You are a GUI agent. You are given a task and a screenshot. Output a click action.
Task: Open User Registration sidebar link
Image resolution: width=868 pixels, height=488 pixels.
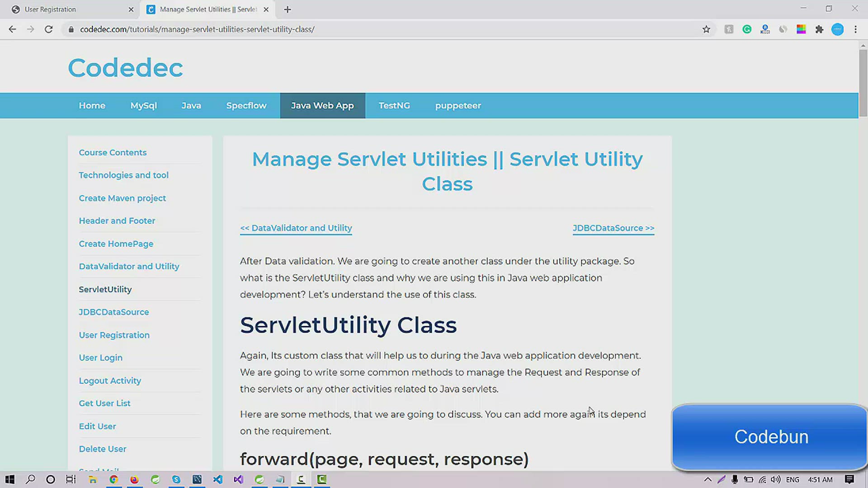pos(114,335)
